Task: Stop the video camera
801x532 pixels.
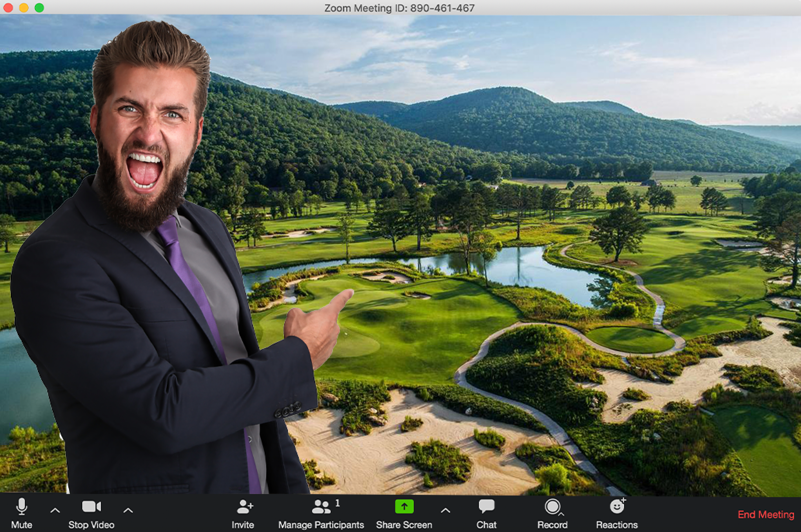Action: coord(92,513)
